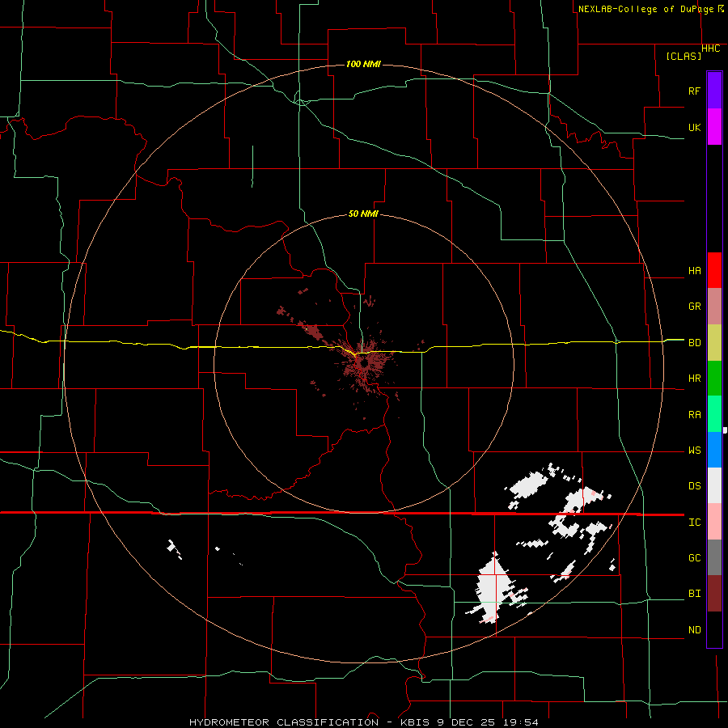Select the GC legend label
This screenshot has width=728, height=728.
tap(695, 558)
